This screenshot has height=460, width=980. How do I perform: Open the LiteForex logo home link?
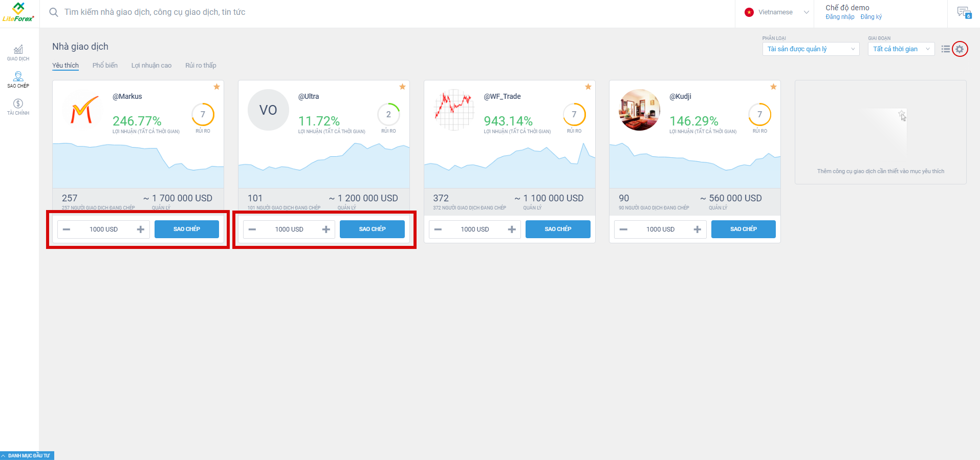tap(18, 12)
